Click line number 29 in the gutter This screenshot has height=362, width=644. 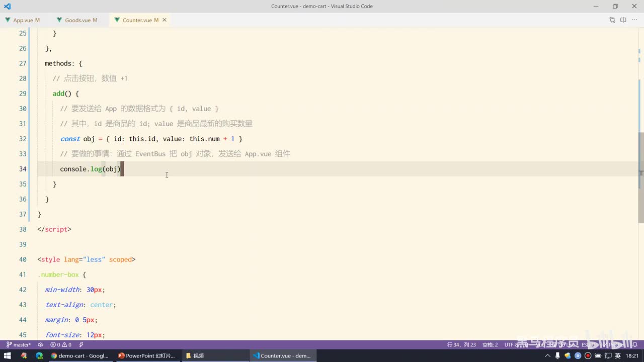(23, 94)
